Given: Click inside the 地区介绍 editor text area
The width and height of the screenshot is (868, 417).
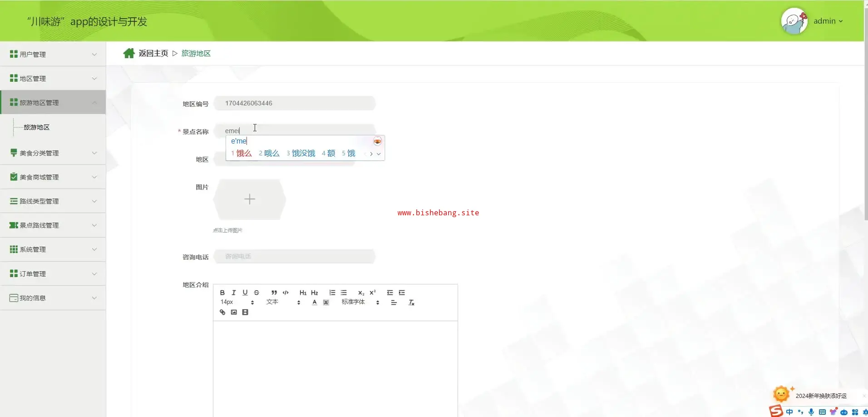Looking at the screenshot, I should (x=335, y=368).
